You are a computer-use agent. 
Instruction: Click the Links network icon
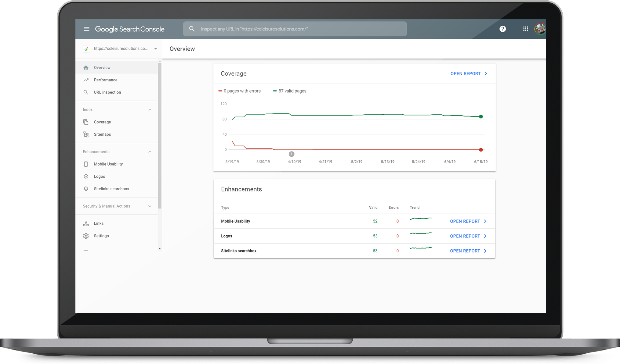click(x=86, y=223)
